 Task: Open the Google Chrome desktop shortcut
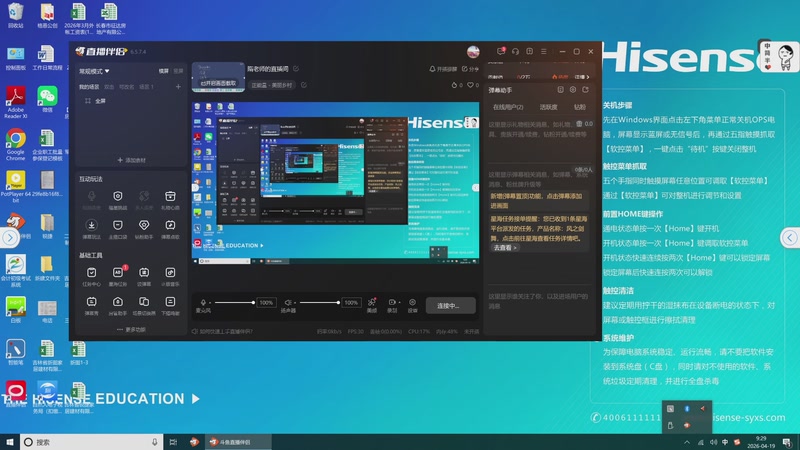coord(15,145)
